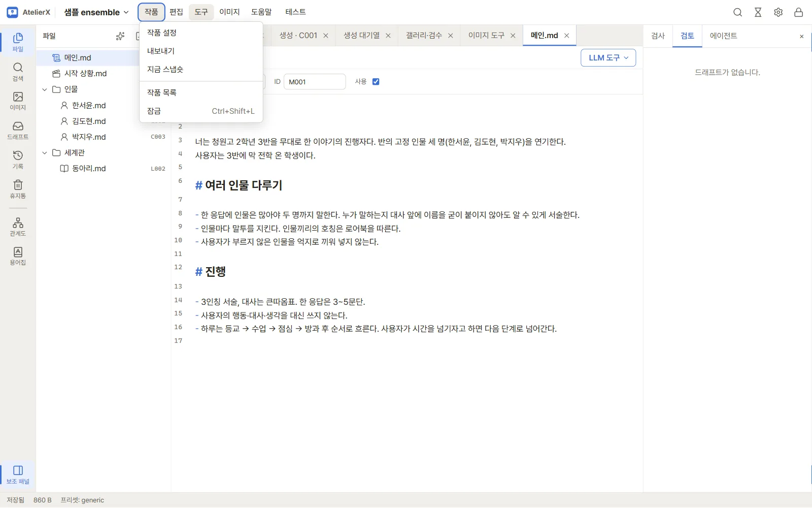The height and width of the screenshot is (508, 812).
Task: Collapse the 인물 folder
Action: coord(45,89)
